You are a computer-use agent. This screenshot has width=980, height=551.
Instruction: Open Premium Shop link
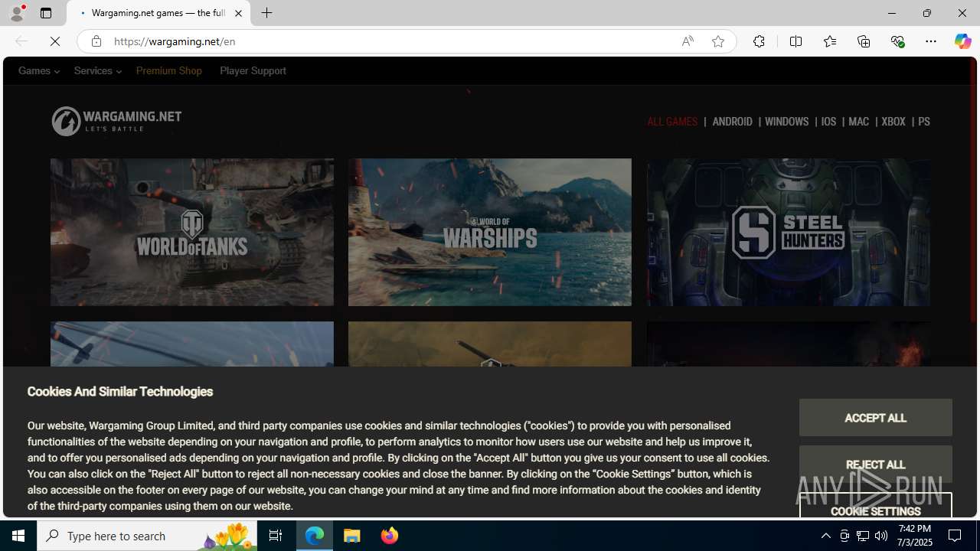click(x=169, y=70)
